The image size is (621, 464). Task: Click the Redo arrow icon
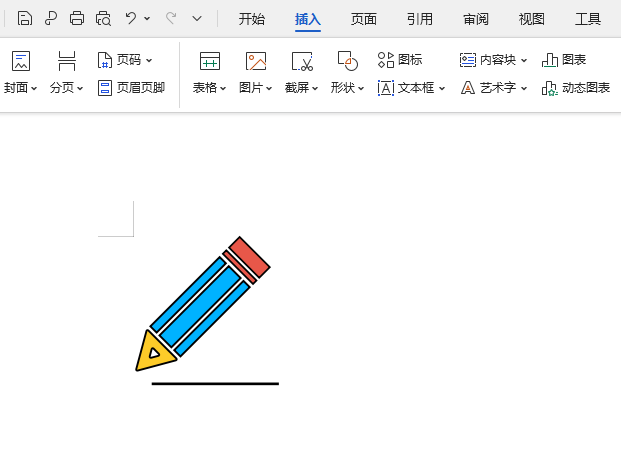171,18
